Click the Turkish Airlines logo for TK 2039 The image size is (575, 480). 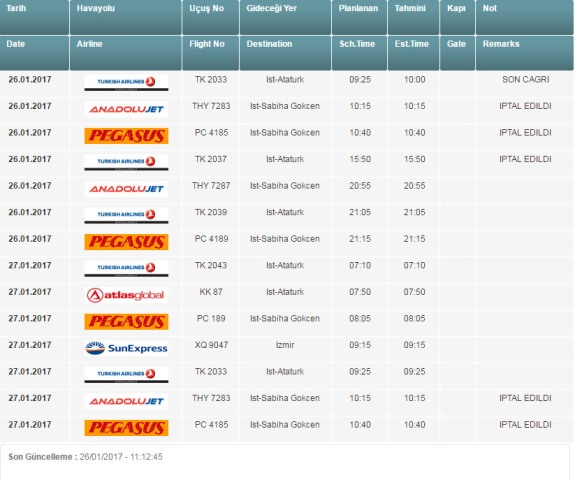click(126, 215)
